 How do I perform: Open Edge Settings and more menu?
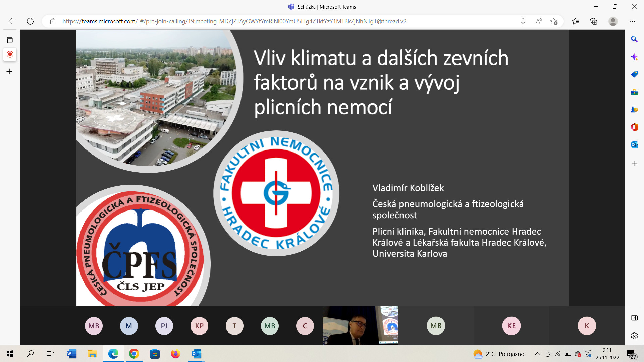click(x=632, y=21)
